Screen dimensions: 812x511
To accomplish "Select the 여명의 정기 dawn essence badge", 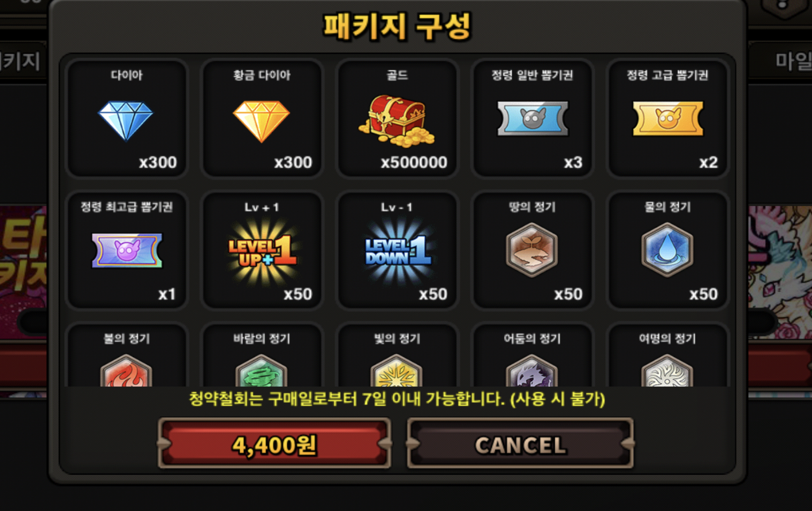I will (667, 371).
